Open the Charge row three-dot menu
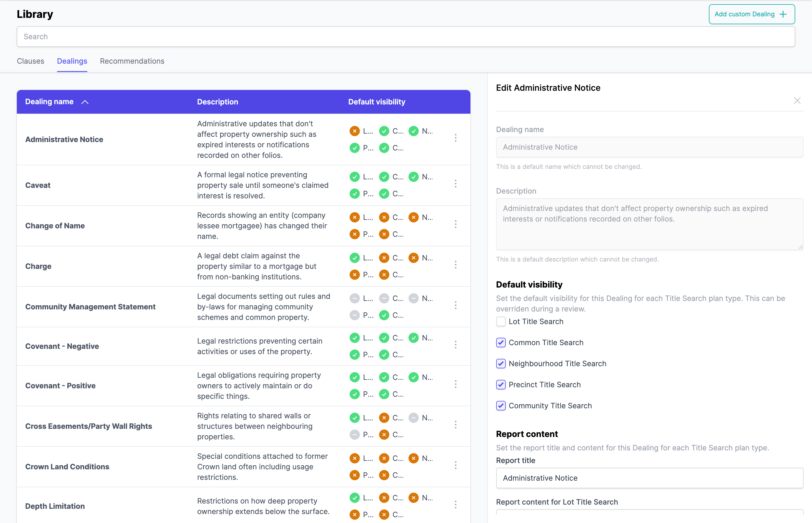Image resolution: width=812 pixels, height=523 pixels. coord(455,265)
